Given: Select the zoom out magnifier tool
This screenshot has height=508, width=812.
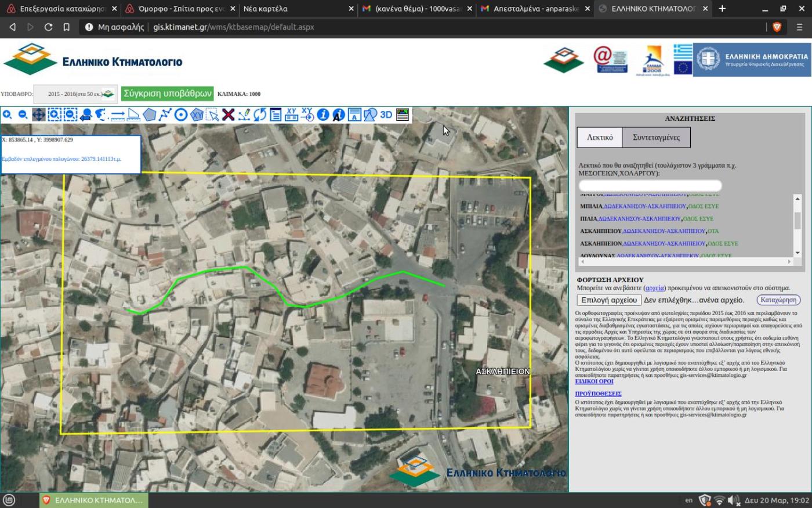Looking at the screenshot, I should (23, 115).
